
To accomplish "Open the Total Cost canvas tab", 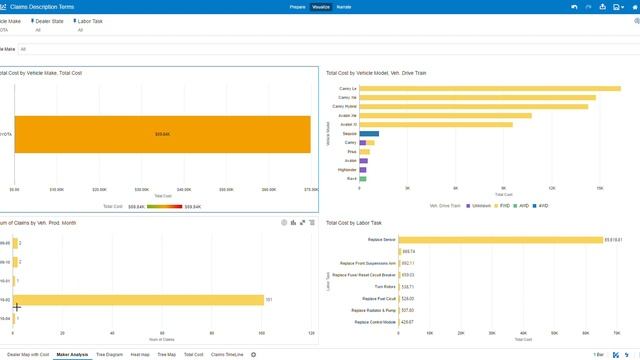I will (x=193, y=355).
